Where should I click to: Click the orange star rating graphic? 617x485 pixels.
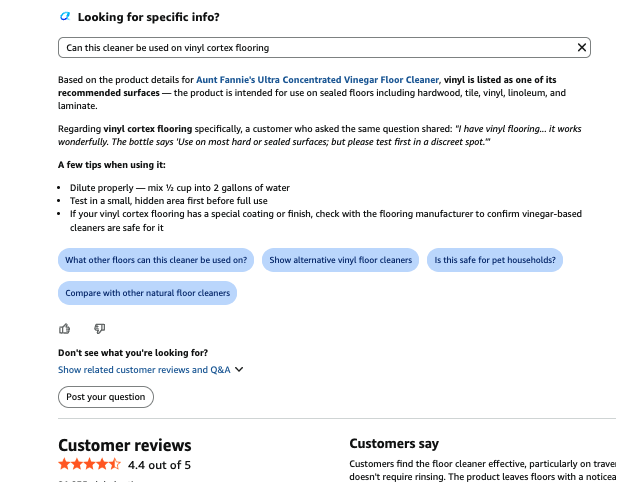(90, 464)
